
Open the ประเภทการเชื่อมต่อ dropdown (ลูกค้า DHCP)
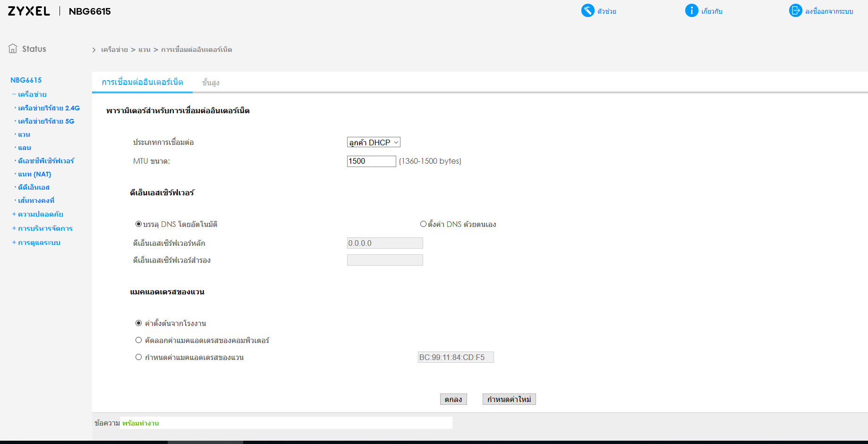[x=374, y=142]
